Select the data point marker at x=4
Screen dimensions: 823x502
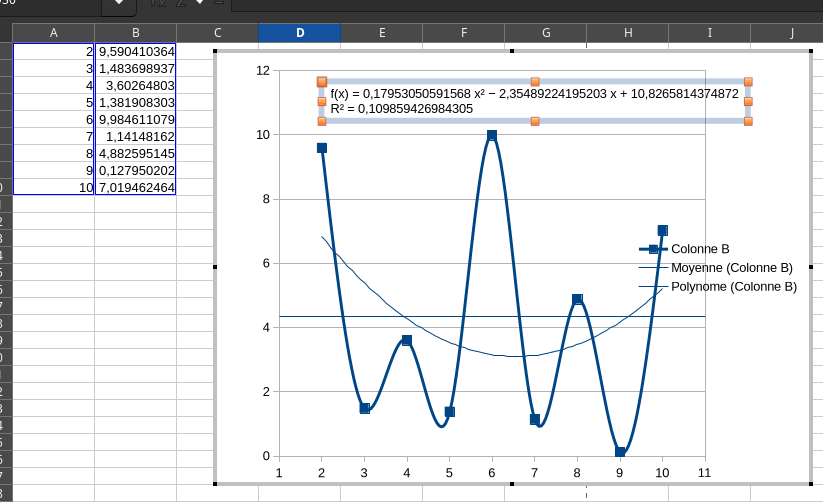pyautogui.click(x=407, y=340)
